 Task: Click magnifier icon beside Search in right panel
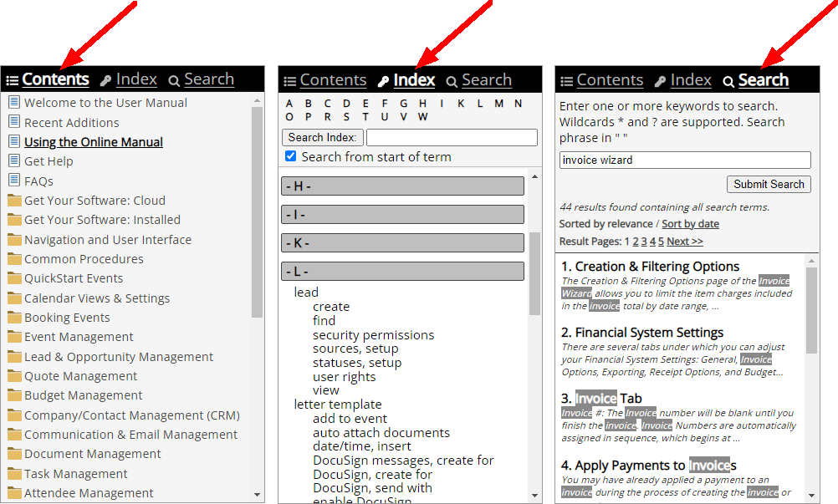pyautogui.click(x=728, y=81)
